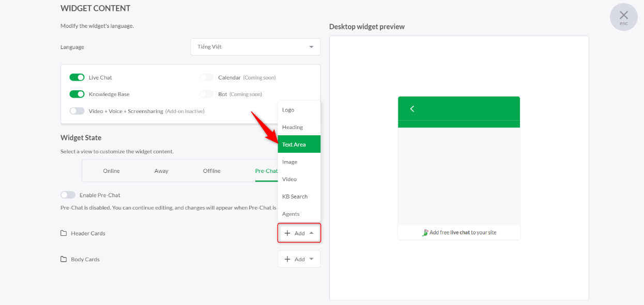The image size is (644, 305).
Task: Toggle the Enable Pre-Chat switch
Action: 68,195
